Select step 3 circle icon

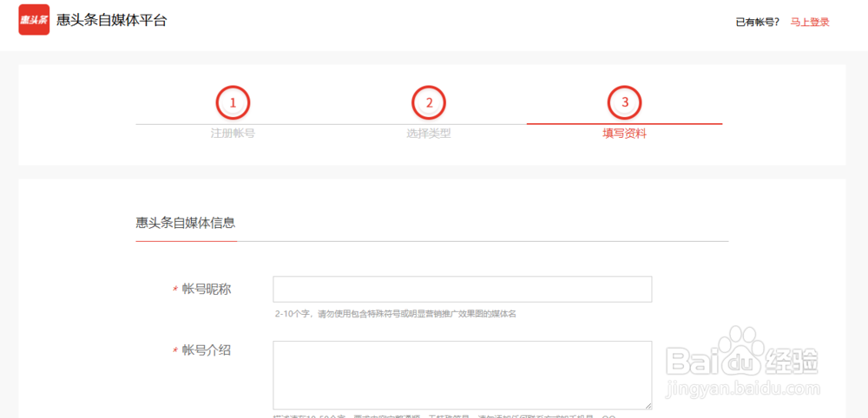pyautogui.click(x=625, y=102)
